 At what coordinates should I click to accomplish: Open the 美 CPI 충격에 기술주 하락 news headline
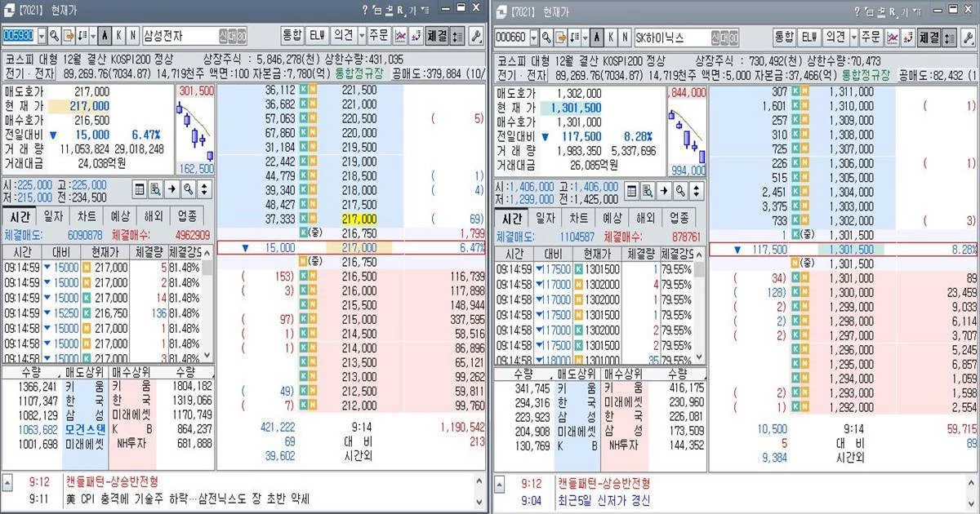point(187,498)
